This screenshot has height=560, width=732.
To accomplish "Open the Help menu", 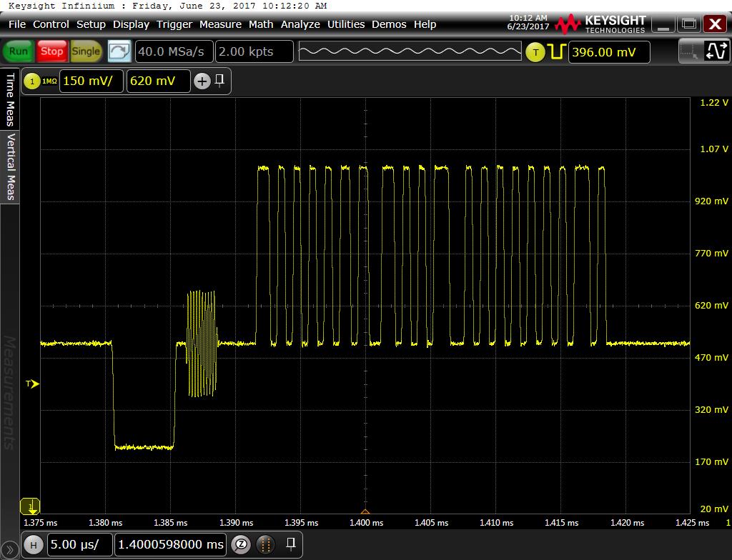I will click(x=425, y=24).
